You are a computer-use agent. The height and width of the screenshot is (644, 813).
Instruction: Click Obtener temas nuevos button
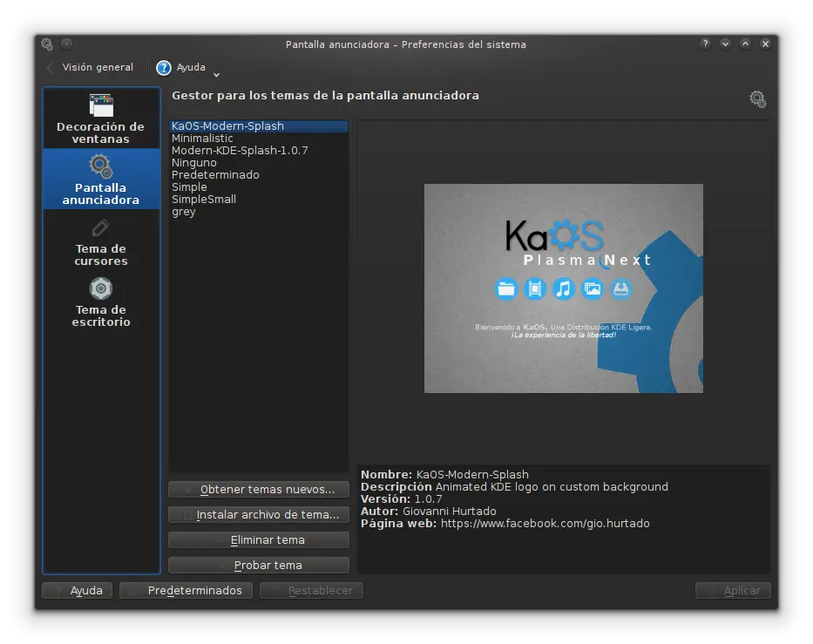(259, 490)
